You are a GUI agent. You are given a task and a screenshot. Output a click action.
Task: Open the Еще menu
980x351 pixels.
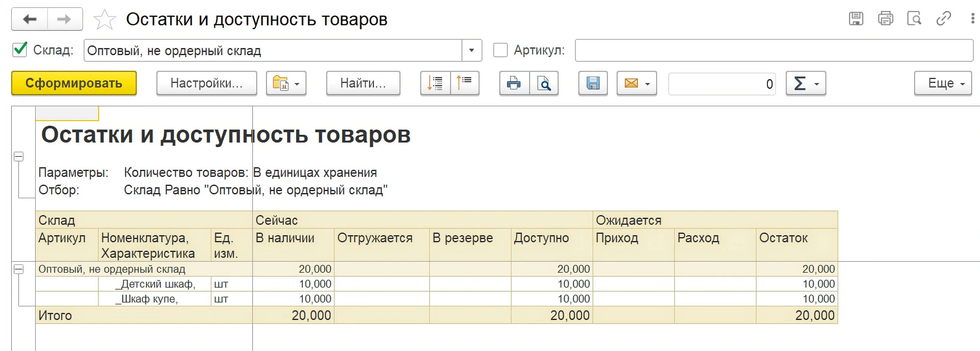pyautogui.click(x=943, y=83)
